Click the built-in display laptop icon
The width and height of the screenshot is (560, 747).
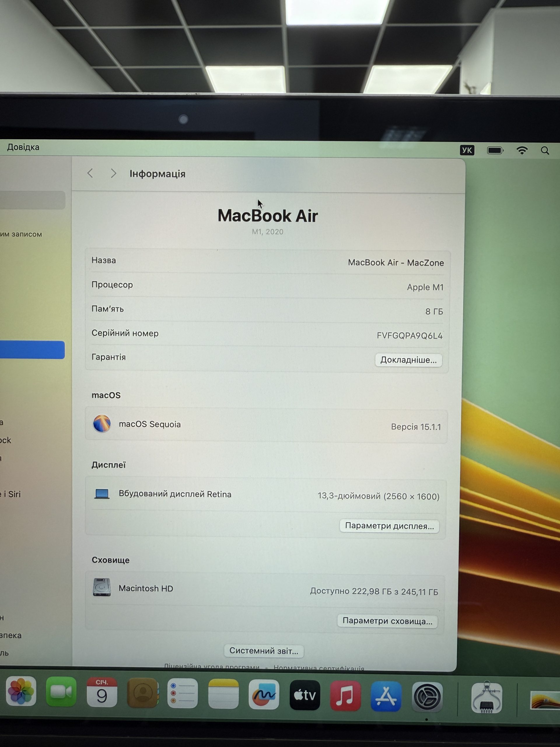(x=101, y=494)
